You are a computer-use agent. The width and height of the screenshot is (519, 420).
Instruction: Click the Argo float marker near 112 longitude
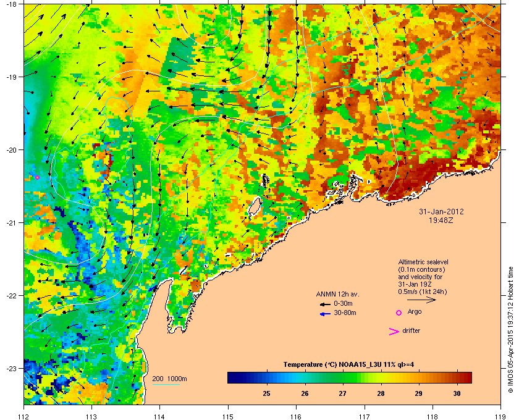click(38, 178)
